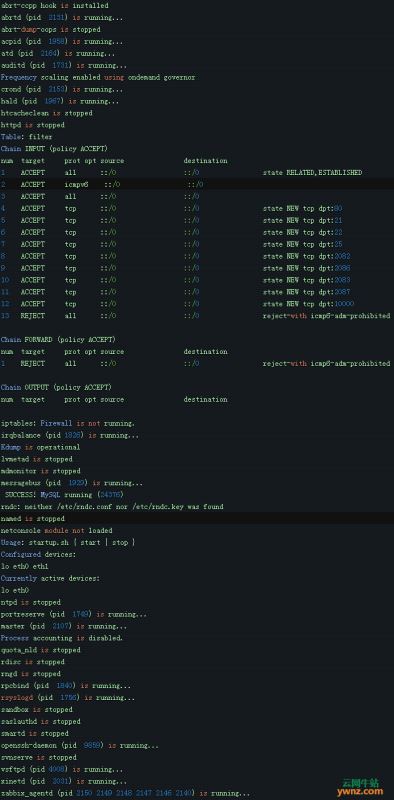The height and width of the screenshot is (800, 394).
Task: Click the 'zabbix_agentd' process name
Action: (27, 793)
